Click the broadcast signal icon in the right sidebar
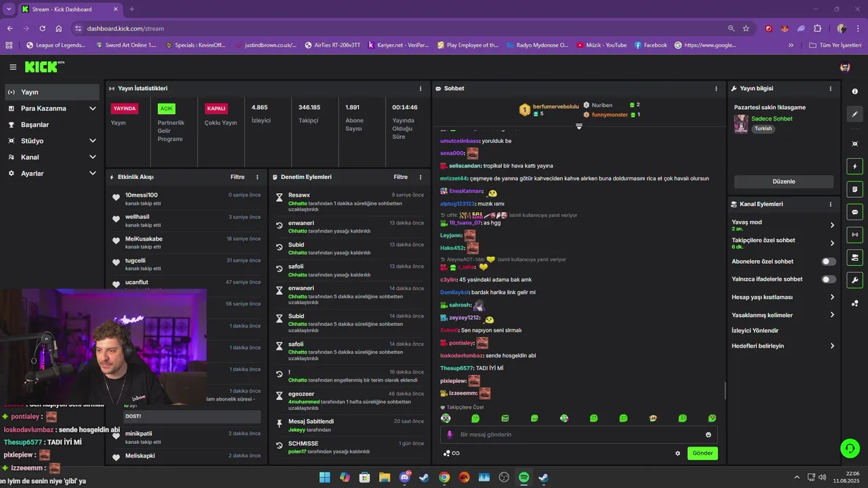The width and height of the screenshot is (868, 488). (x=854, y=235)
